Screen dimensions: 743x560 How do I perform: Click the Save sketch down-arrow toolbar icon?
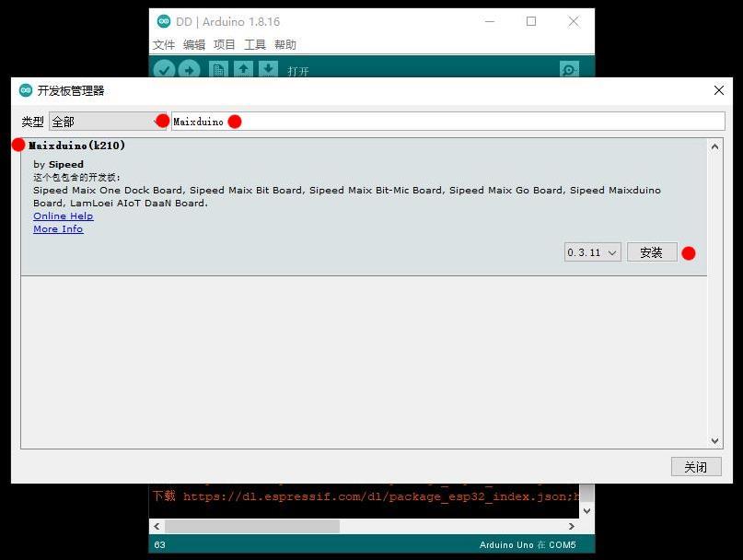268,69
